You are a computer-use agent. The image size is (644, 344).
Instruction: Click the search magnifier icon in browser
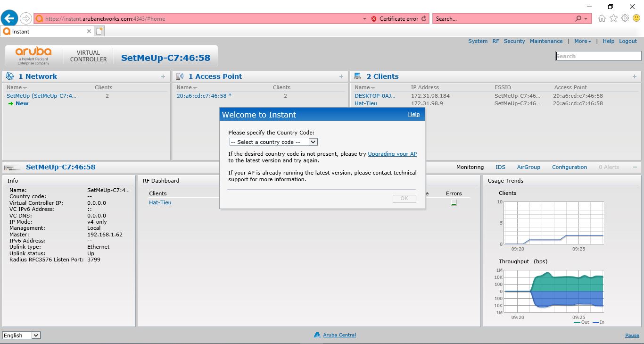(x=578, y=19)
